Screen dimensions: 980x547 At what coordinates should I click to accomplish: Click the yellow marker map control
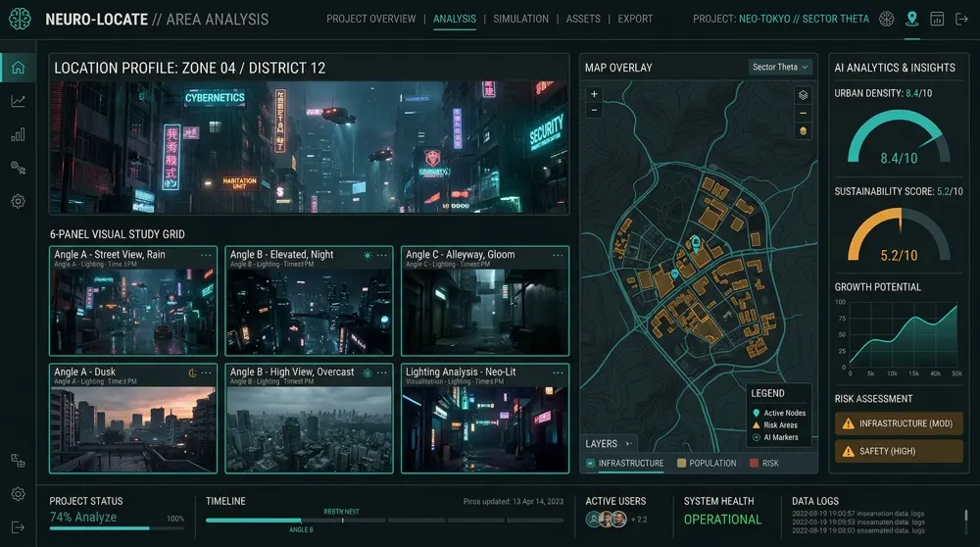click(x=804, y=130)
